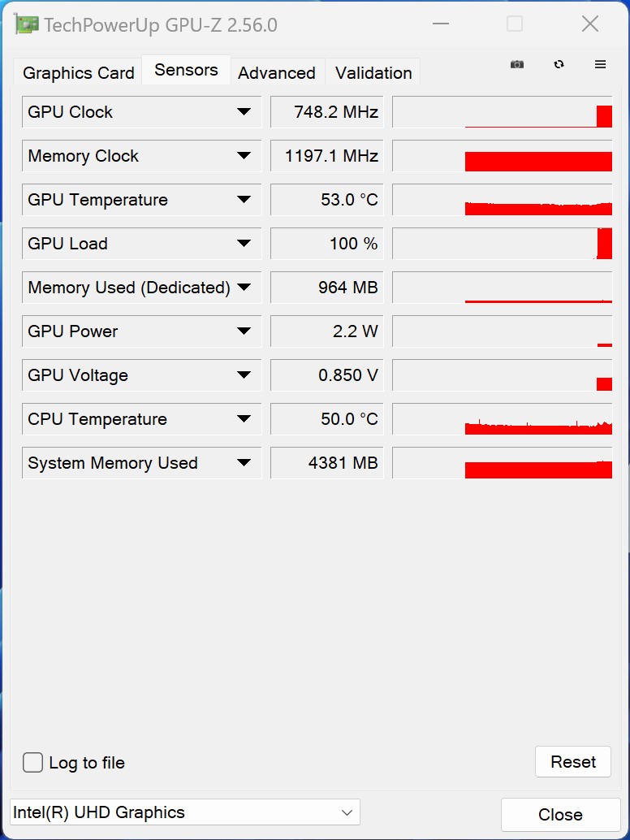This screenshot has width=630, height=840.
Task: Click the System Memory Used graph
Action: (x=502, y=463)
